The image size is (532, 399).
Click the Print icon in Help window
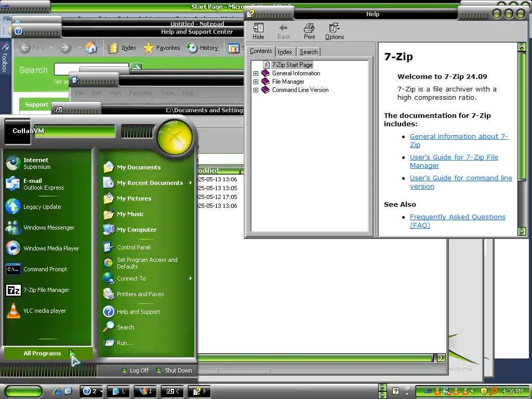pos(309,31)
